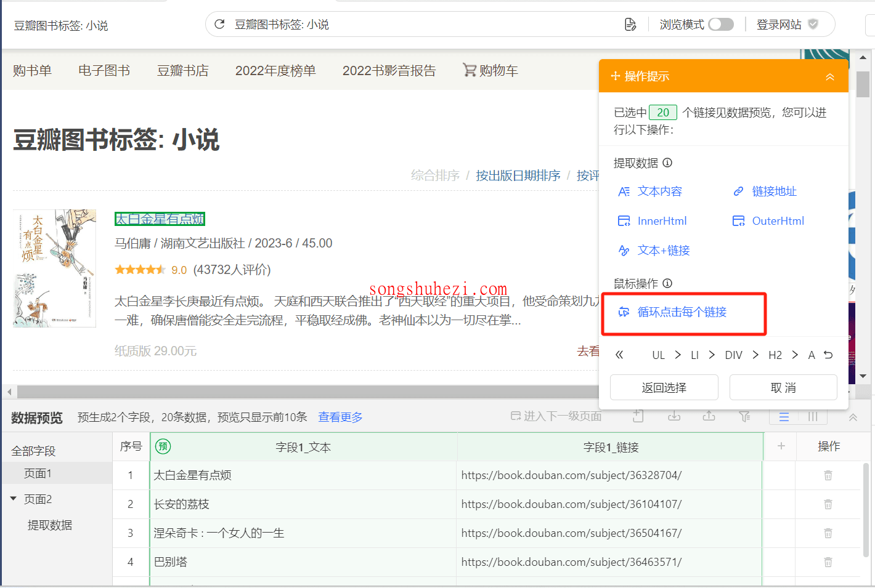The width and height of the screenshot is (875, 588).
Task: Select A in the element path breadcrumb
Action: [x=812, y=355]
